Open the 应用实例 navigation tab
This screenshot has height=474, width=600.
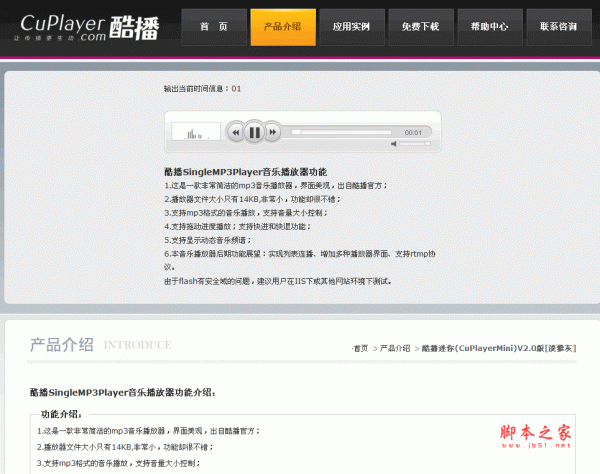pyautogui.click(x=352, y=27)
